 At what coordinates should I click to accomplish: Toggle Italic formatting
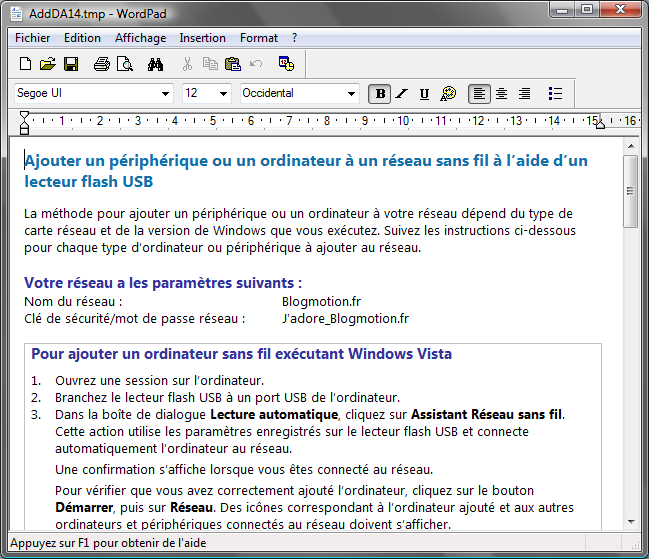(x=401, y=94)
